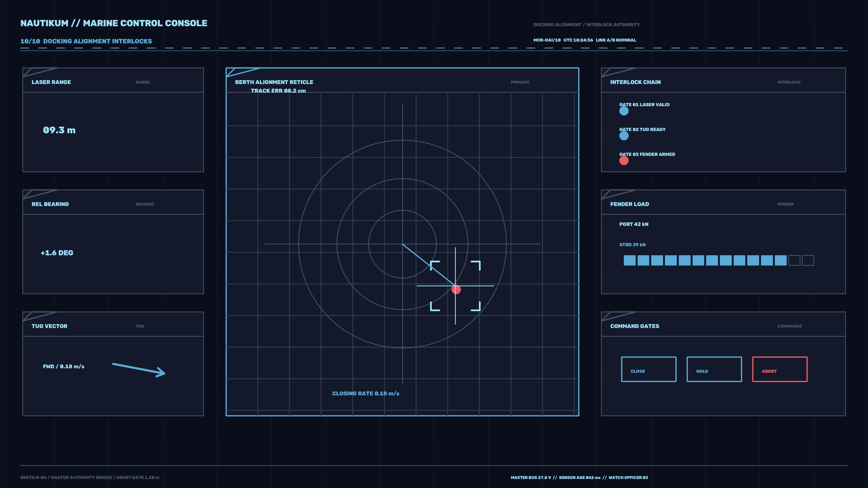Click the MASTER BUS 27.8 V status

(531, 478)
